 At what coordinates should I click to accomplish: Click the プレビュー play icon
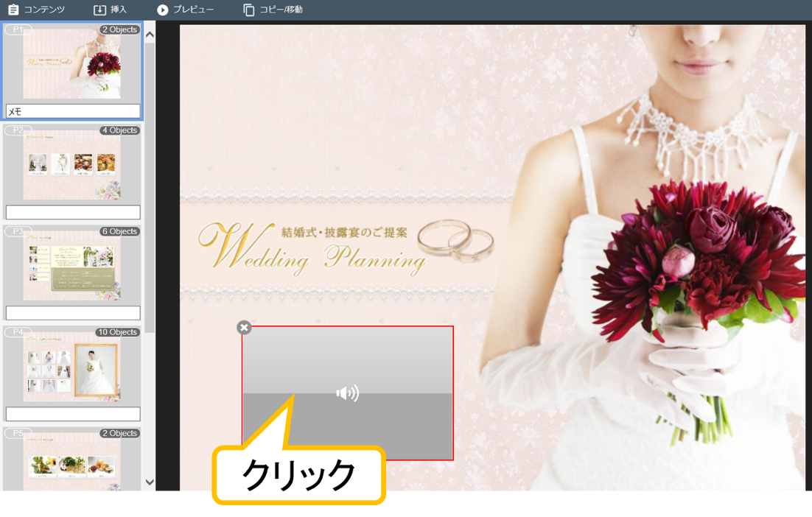tap(163, 10)
